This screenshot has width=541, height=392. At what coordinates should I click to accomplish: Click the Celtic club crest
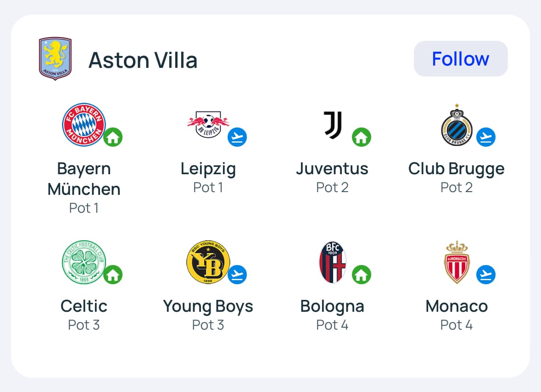[x=84, y=262]
